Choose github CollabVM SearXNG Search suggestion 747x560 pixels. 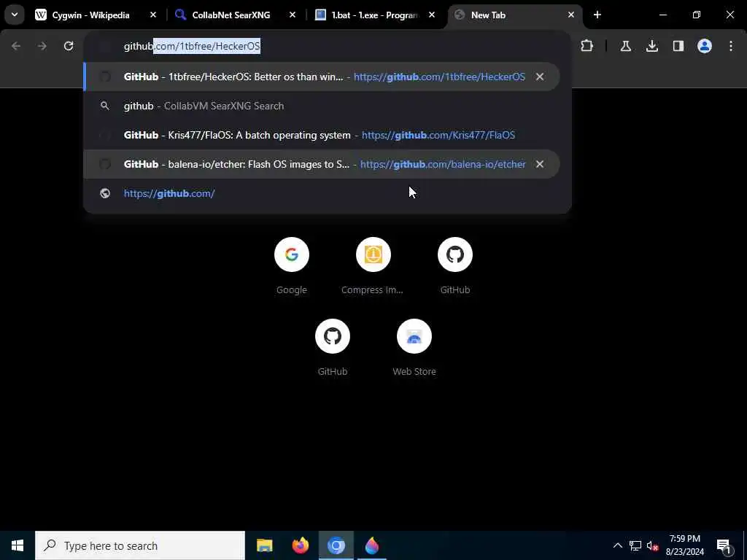pyautogui.click(x=322, y=106)
